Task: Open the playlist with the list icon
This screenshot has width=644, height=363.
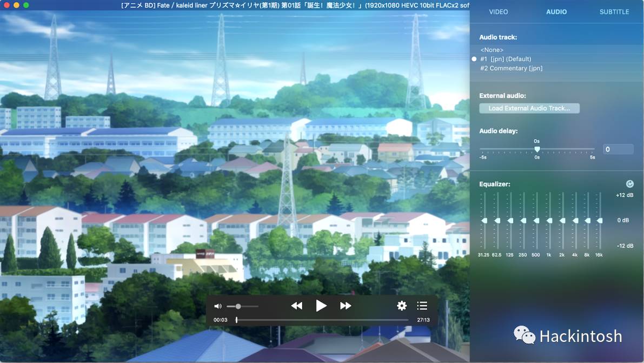Action: point(422,306)
